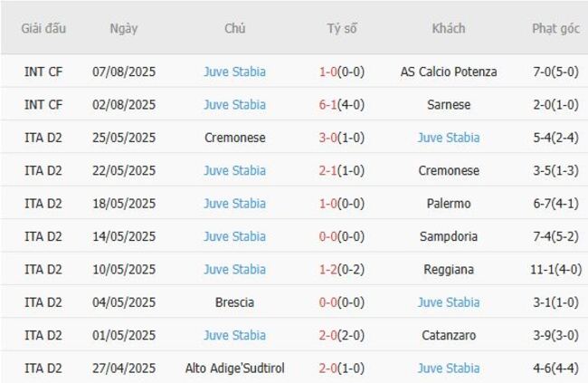This screenshot has height=383, width=588.
Task: Select the "Tỷ số" column header
Action: pyautogui.click(x=342, y=28)
